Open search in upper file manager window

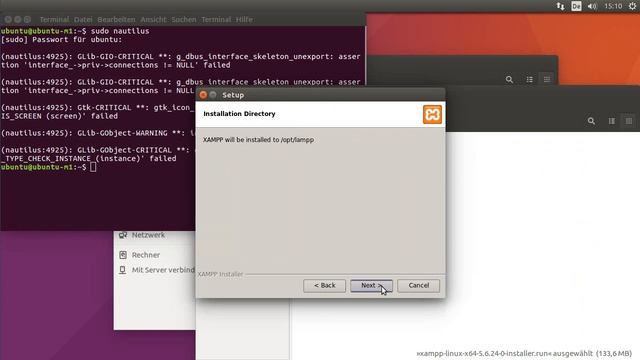tap(509, 80)
